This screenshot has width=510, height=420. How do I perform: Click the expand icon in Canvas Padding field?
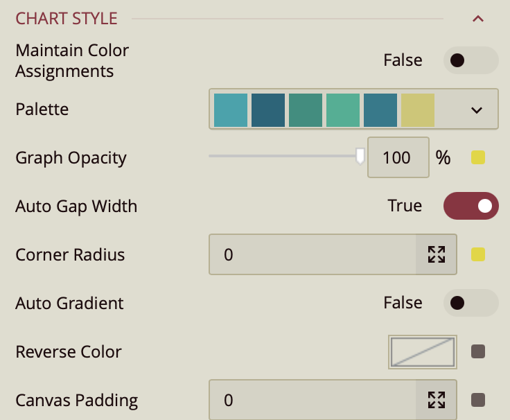436,400
